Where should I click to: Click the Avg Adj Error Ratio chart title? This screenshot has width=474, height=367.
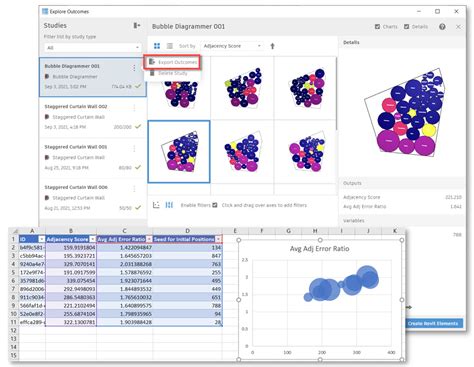319,249
